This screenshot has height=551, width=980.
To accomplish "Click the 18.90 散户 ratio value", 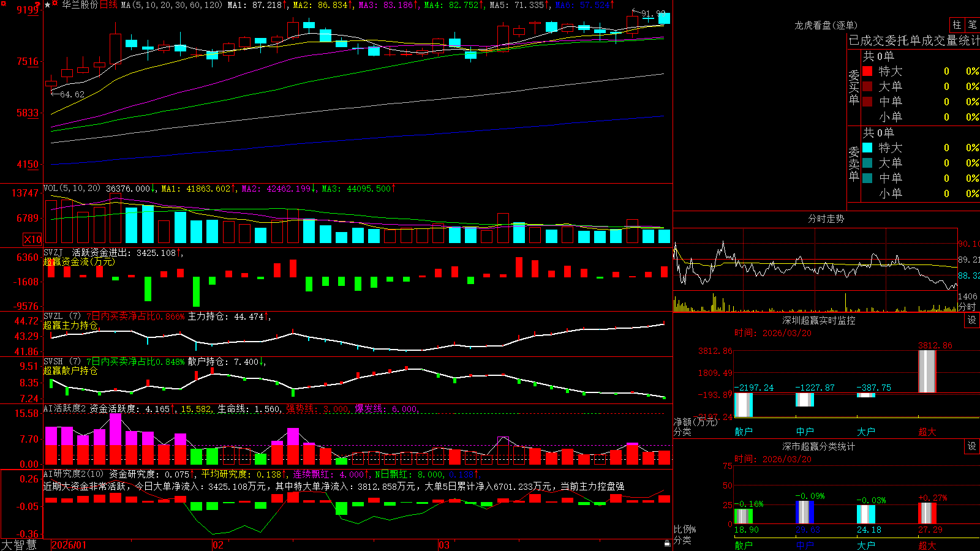I will (747, 530).
